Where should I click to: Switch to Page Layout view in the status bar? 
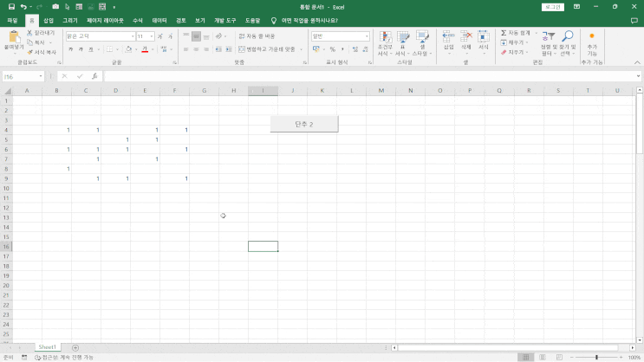click(543, 358)
